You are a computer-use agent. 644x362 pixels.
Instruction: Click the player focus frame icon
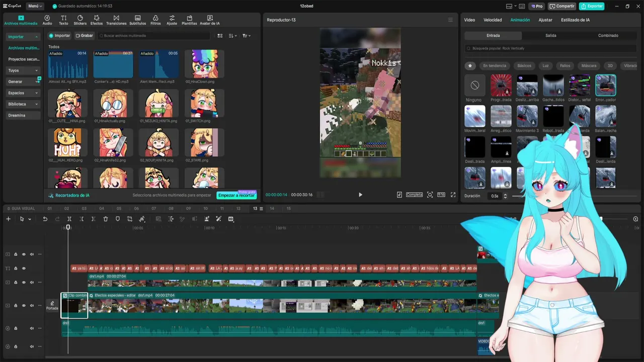point(430,195)
